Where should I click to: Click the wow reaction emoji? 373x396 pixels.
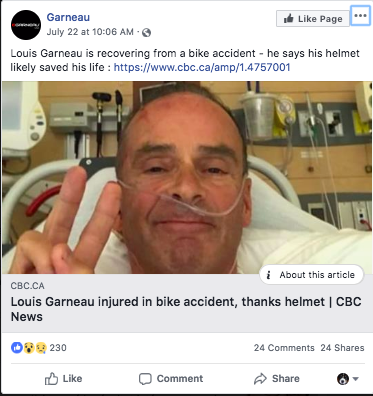[x=29, y=348]
